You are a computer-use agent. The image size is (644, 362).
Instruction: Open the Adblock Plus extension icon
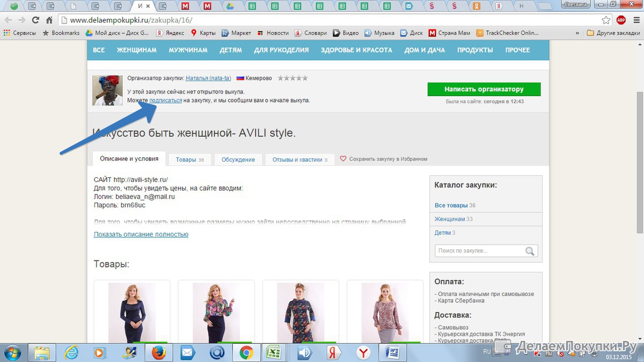621,20
